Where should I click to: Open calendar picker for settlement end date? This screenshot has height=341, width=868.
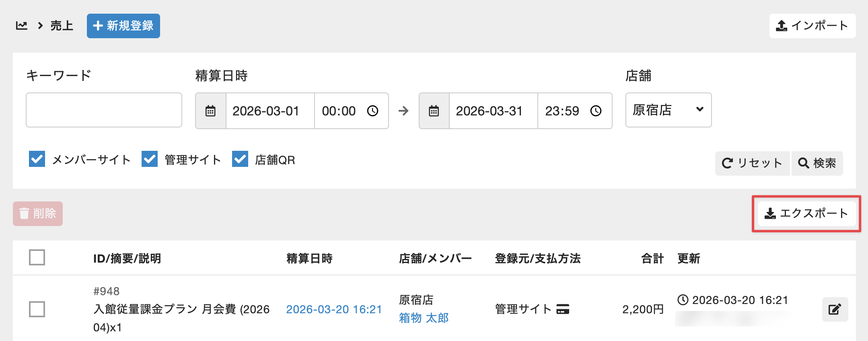click(433, 111)
